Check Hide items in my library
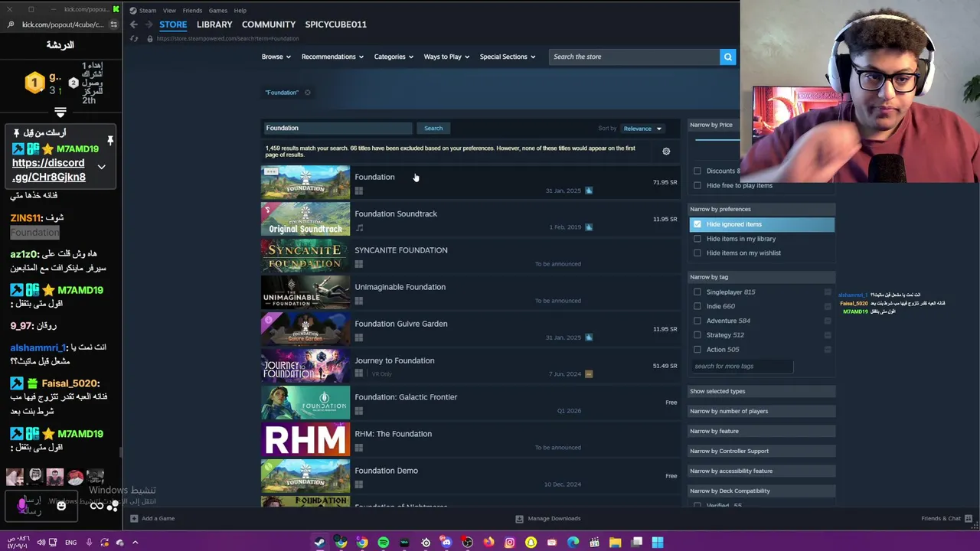980x551 pixels. [x=697, y=239]
